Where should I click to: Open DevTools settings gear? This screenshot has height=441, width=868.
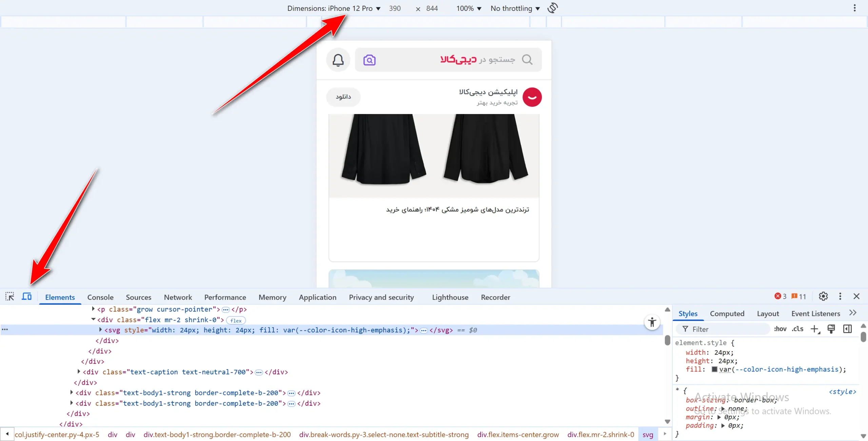click(x=823, y=296)
